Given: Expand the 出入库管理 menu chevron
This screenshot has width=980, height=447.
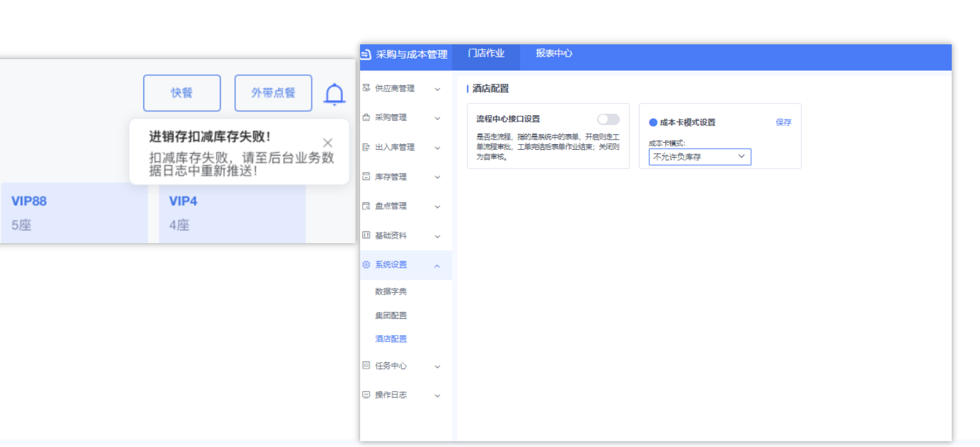Looking at the screenshot, I should (438, 148).
